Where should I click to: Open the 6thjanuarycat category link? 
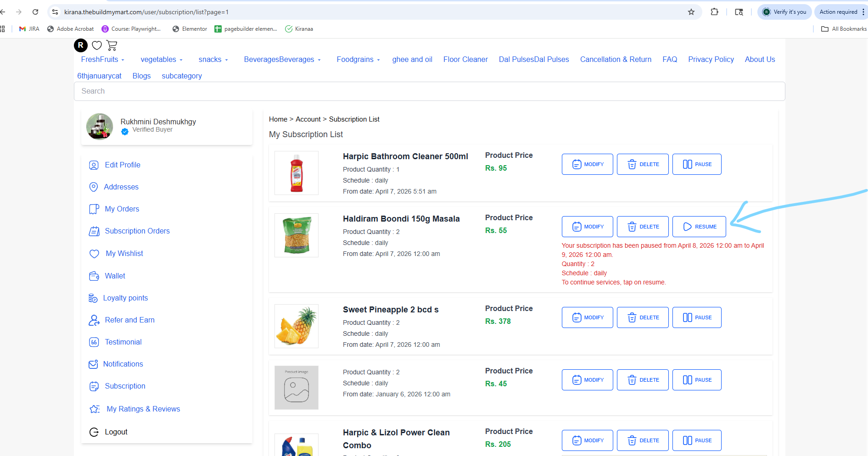click(x=99, y=76)
